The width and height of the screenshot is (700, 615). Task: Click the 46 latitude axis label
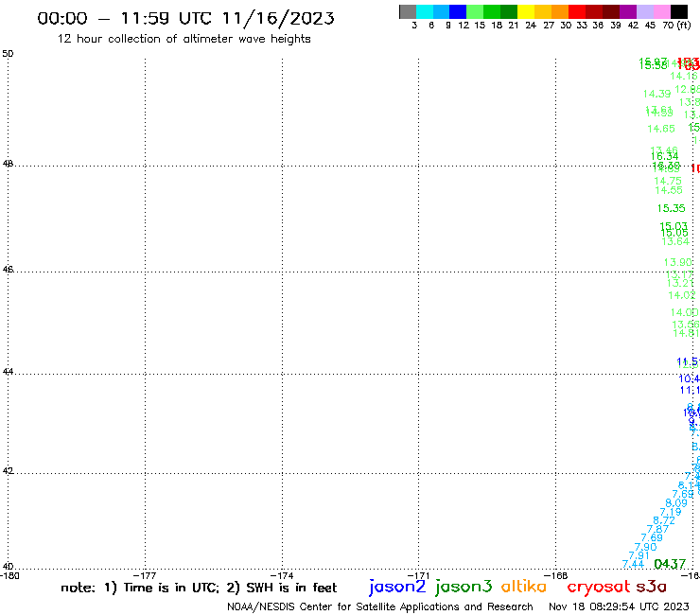[x=8, y=270]
